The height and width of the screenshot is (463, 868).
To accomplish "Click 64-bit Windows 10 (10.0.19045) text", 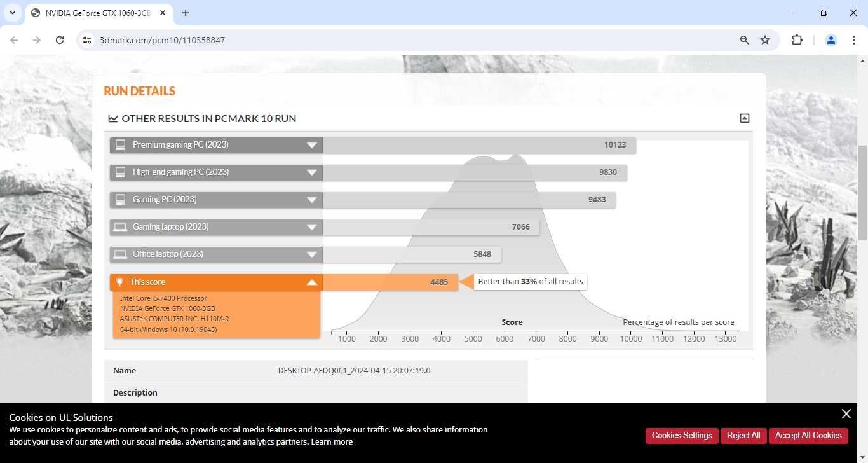I will 168,329.
